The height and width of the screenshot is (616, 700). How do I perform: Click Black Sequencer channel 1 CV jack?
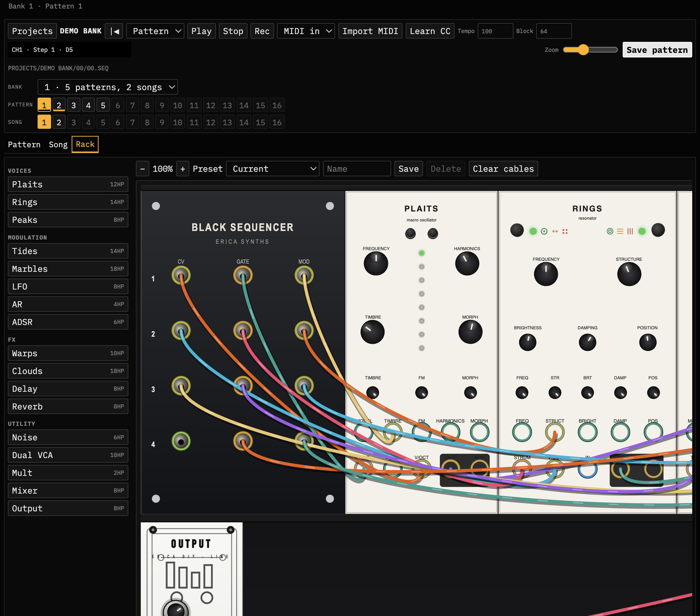(x=181, y=275)
